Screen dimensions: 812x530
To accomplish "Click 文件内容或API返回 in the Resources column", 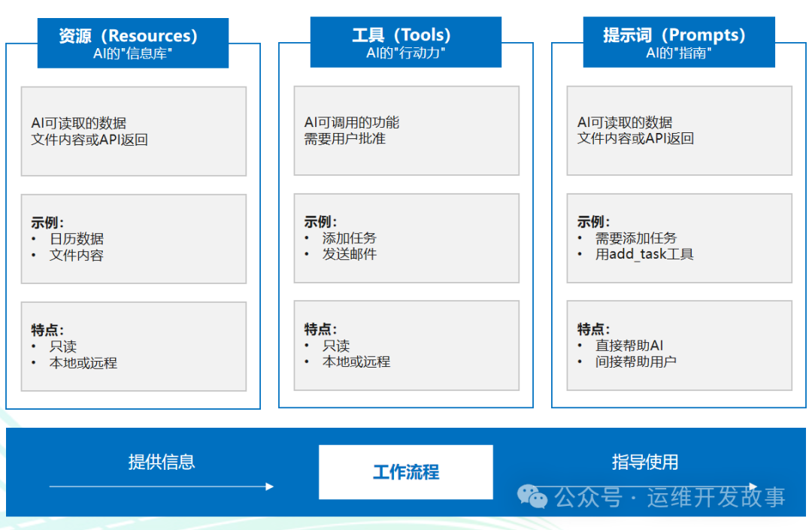I will pos(89,140).
